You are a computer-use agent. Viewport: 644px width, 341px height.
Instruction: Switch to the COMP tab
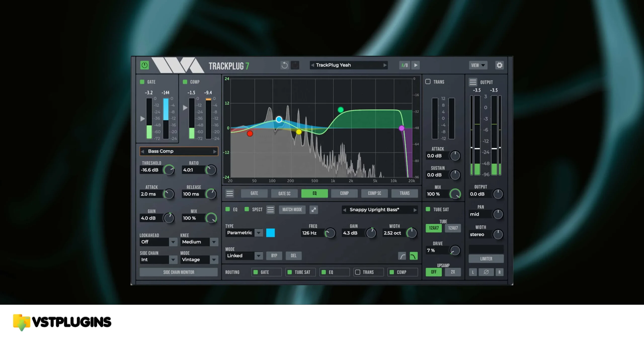pyautogui.click(x=344, y=193)
